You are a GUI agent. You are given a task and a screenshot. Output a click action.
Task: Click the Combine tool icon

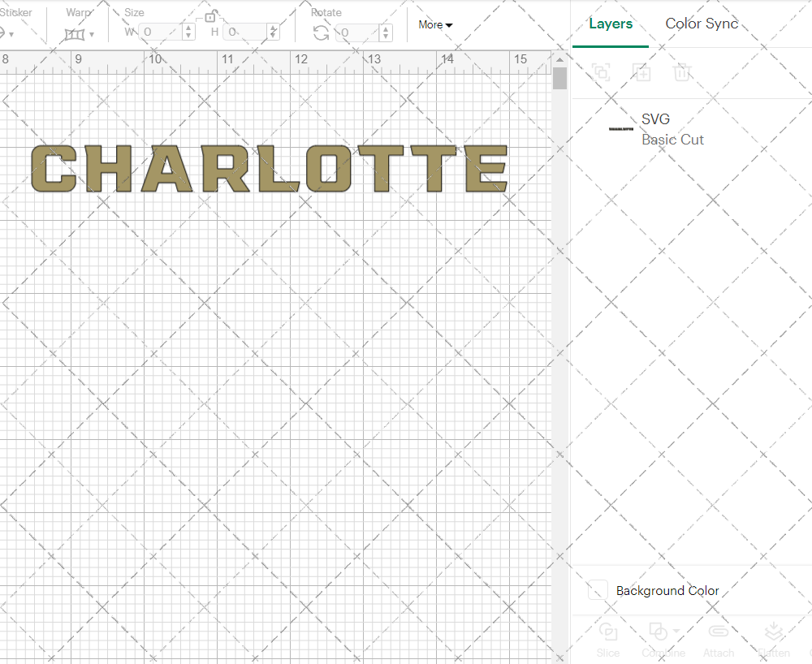tap(658, 632)
